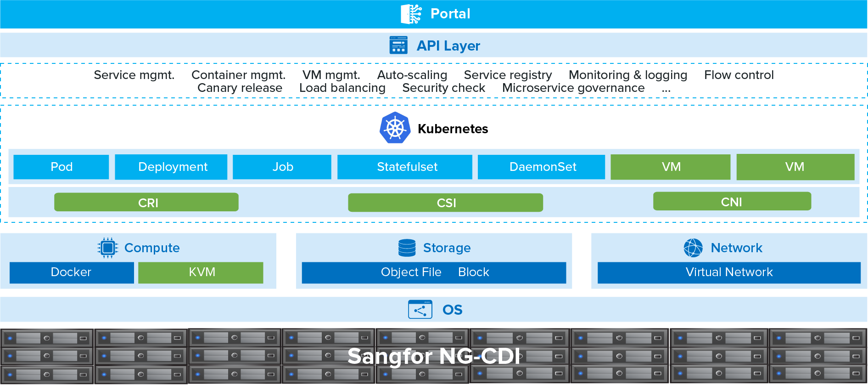Choose the DaemonSet block
Image resolution: width=868 pixels, height=385 pixels.
541,167
